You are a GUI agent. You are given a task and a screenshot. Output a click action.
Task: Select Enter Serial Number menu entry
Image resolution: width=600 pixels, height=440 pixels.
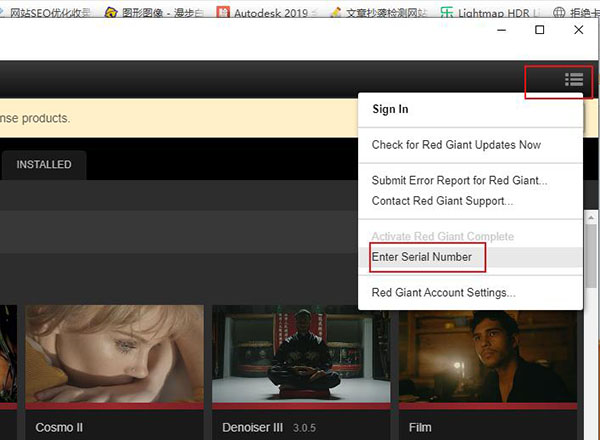click(x=470, y=257)
